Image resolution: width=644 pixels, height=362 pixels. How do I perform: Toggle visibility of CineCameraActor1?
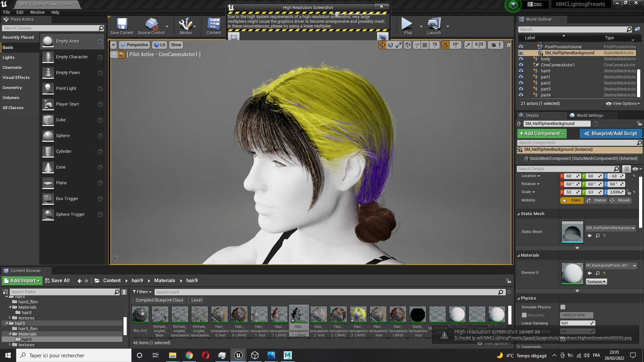521,65
